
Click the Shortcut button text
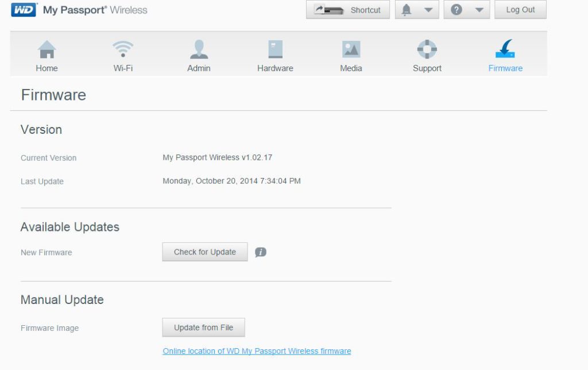point(365,10)
